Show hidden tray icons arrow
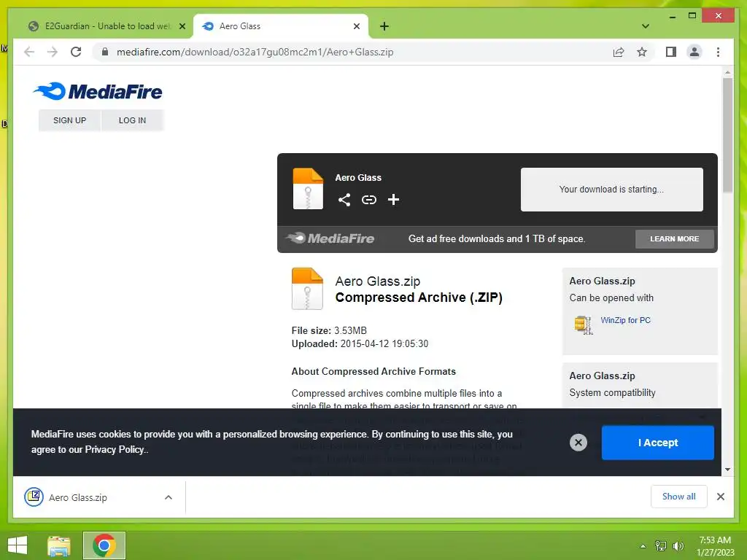Viewport: 747px width, 560px height. click(643, 546)
